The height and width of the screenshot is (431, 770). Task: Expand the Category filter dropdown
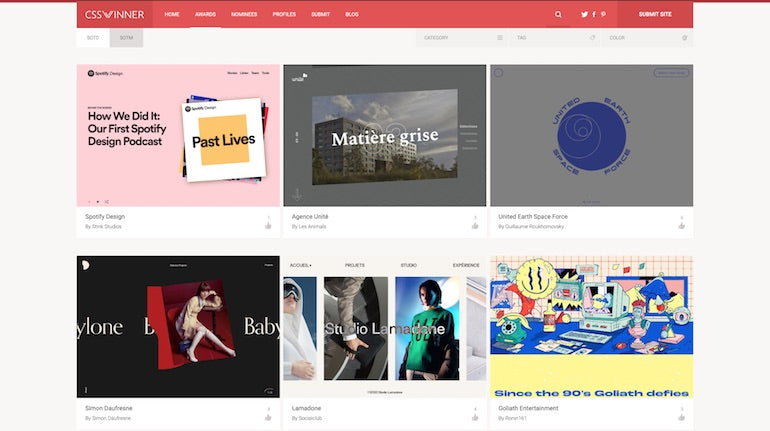pos(461,38)
